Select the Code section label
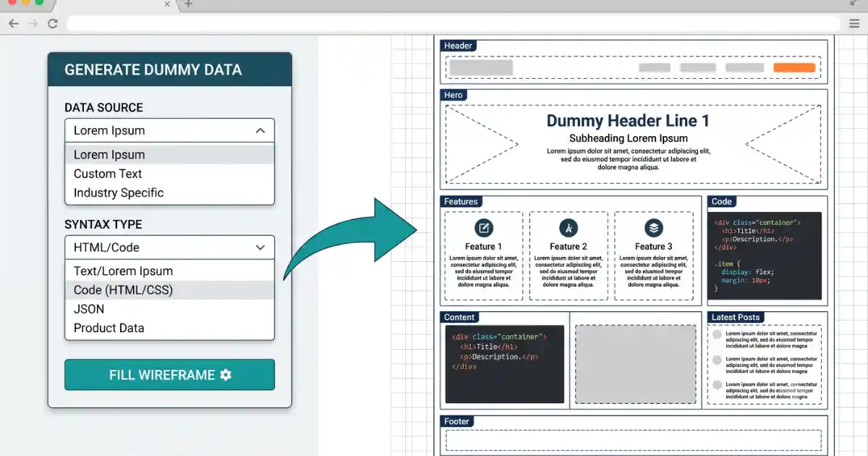This screenshot has height=456, width=868. [722, 201]
